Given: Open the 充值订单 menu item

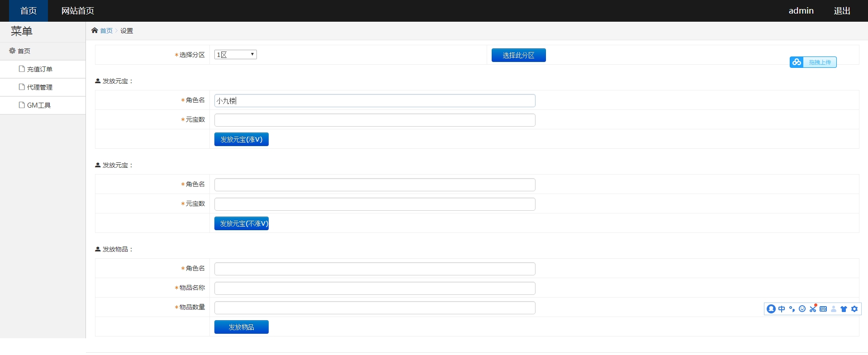Looking at the screenshot, I should [x=39, y=69].
